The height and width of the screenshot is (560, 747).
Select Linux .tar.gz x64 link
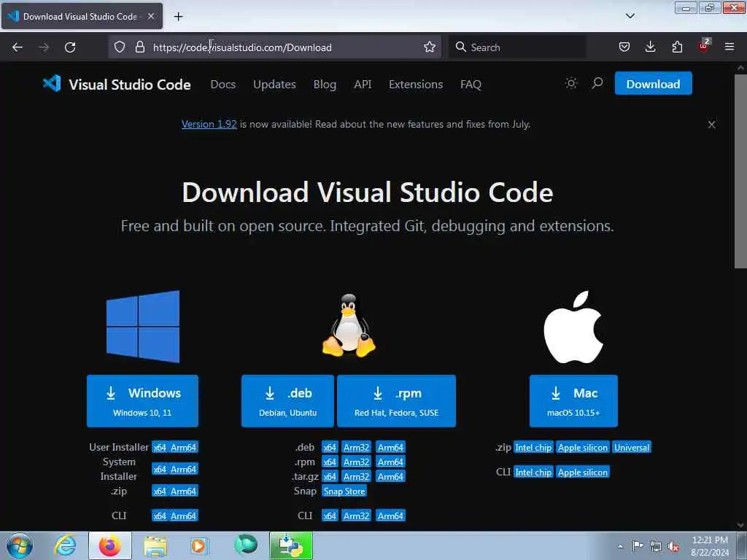(330, 477)
